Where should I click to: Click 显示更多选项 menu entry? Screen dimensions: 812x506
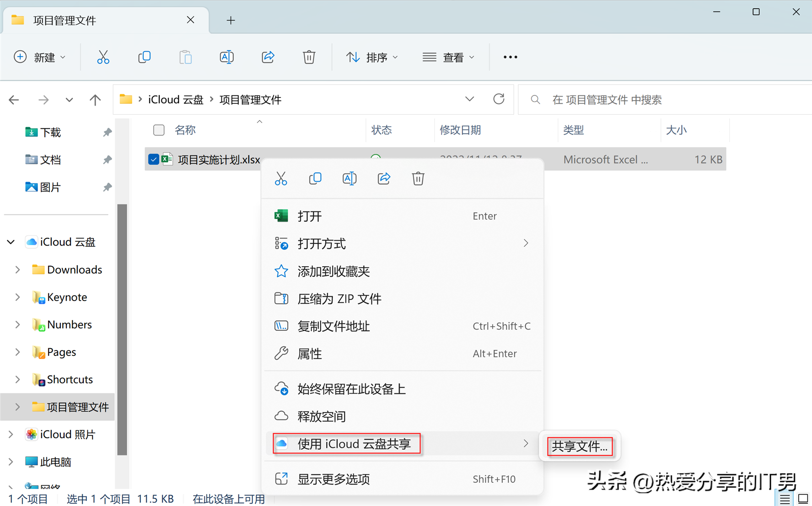(x=402, y=479)
